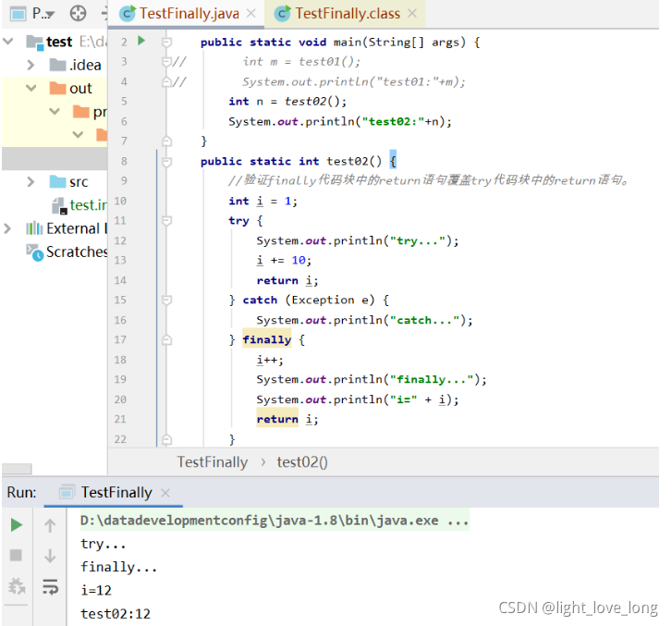Click the up the stack trace arrow
Screen dimensions: 672x626
pos(50,525)
